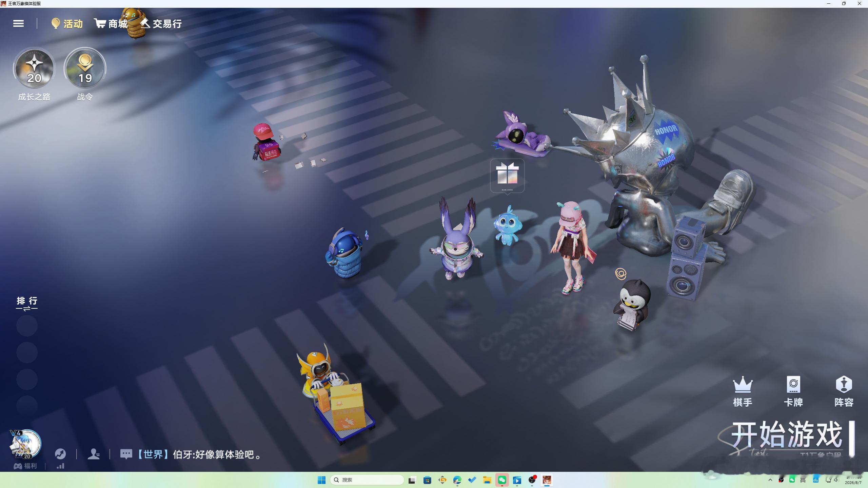Click the stacked blue speakers
The height and width of the screenshot is (488, 868).
pyautogui.click(x=687, y=258)
